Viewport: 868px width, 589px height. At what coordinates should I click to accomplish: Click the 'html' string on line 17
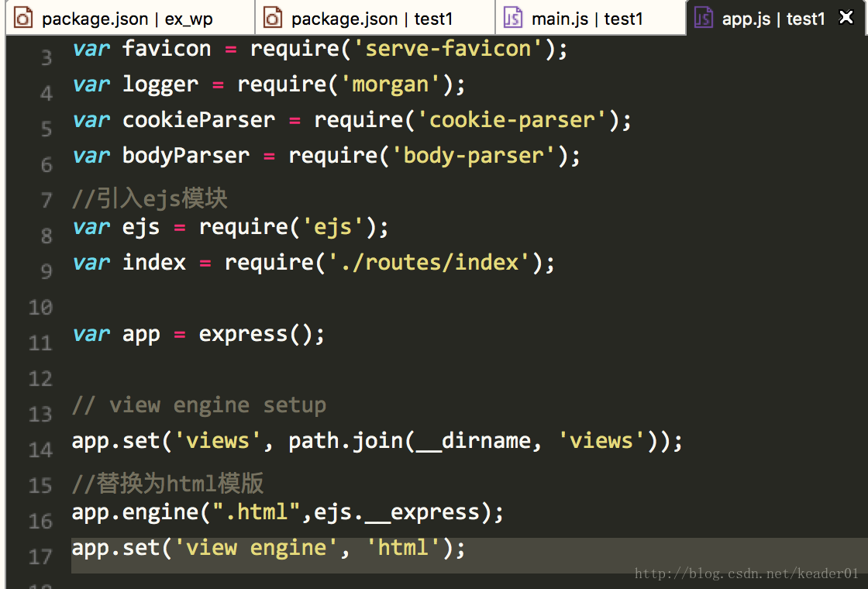click(403, 548)
